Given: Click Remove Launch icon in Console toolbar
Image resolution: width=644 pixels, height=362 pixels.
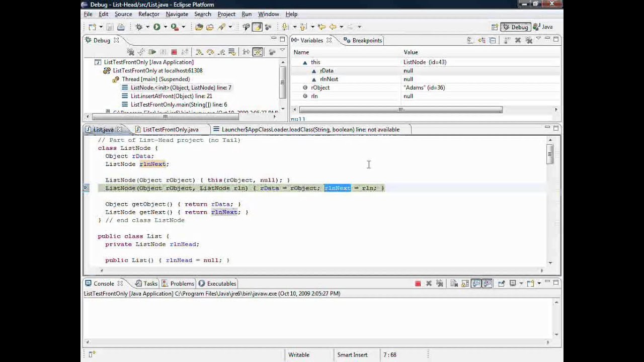Looking at the screenshot, I should (x=429, y=284).
